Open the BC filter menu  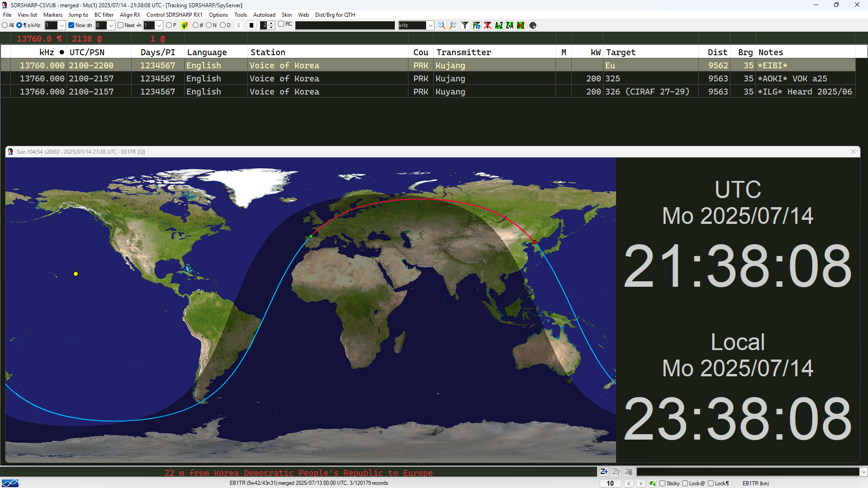click(x=104, y=15)
